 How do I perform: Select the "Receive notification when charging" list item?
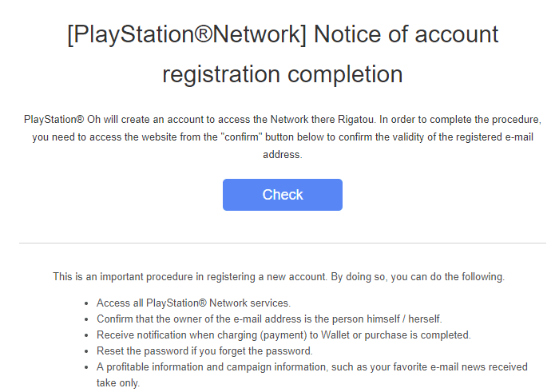(283, 335)
